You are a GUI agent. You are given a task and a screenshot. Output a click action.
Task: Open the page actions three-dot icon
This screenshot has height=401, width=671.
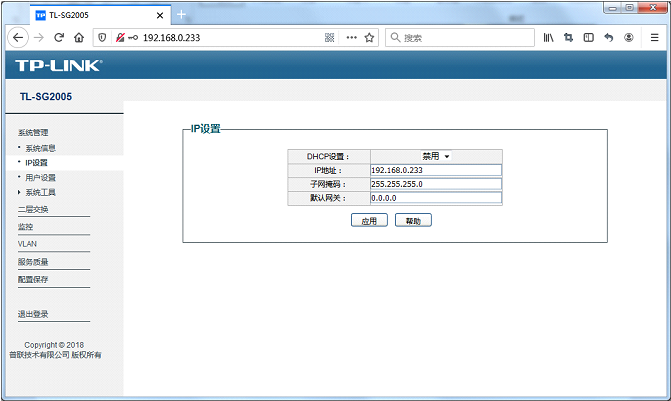350,37
